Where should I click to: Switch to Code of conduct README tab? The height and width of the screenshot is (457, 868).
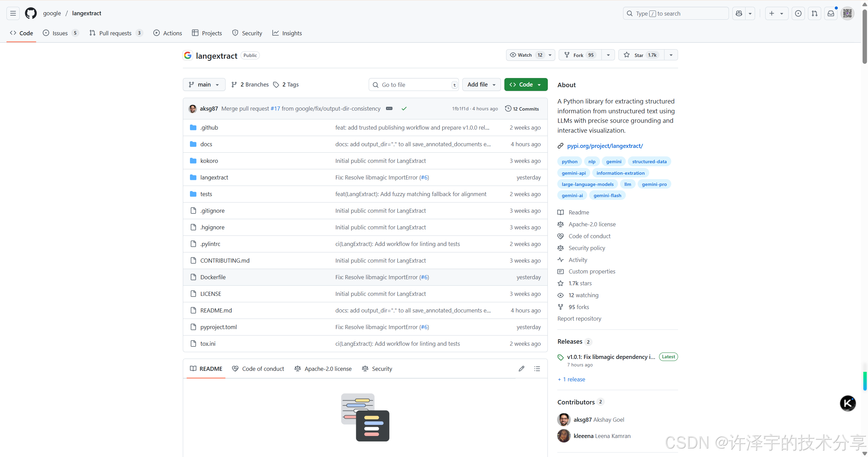pyautogui.click(x=258, y=368)
